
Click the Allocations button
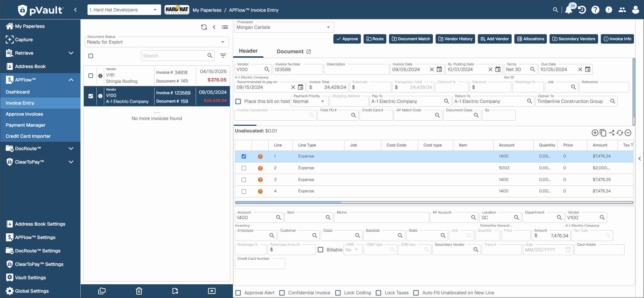click(531, 39)
